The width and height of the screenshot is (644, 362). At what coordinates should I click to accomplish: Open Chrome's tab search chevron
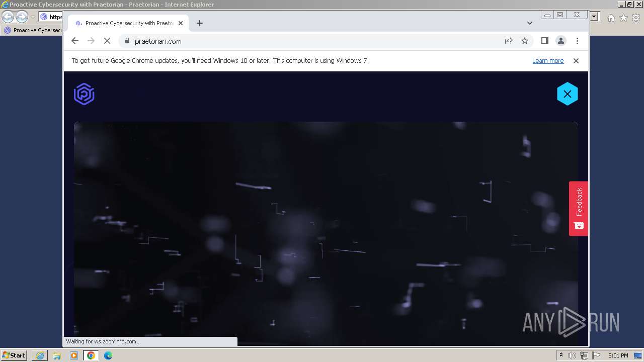click(x=530, y=23)
